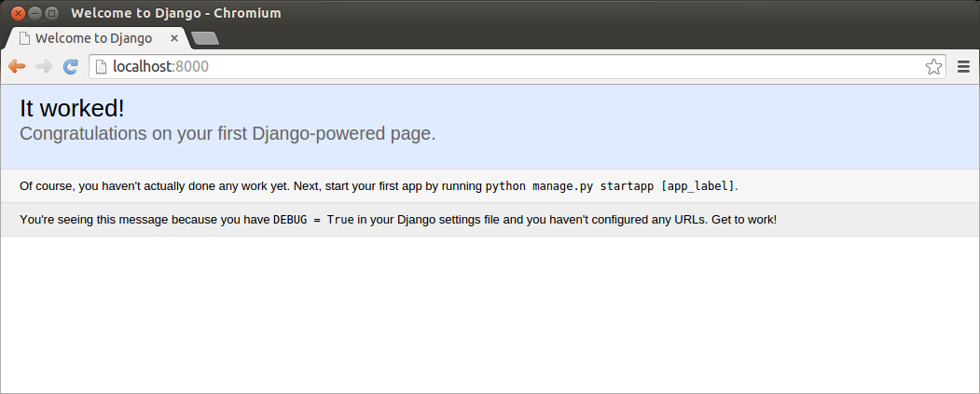Close the Chromium window
Screen dimensions: 980x394
point(17,13)
